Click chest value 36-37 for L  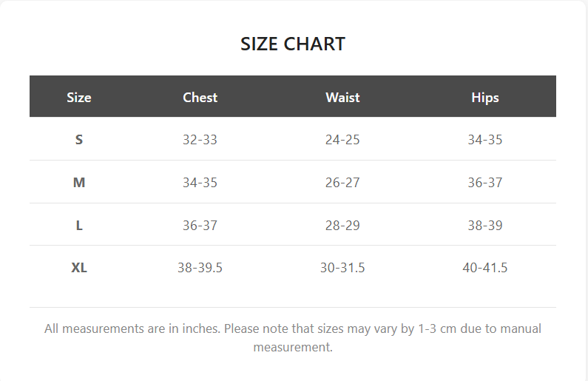[200, 225]
